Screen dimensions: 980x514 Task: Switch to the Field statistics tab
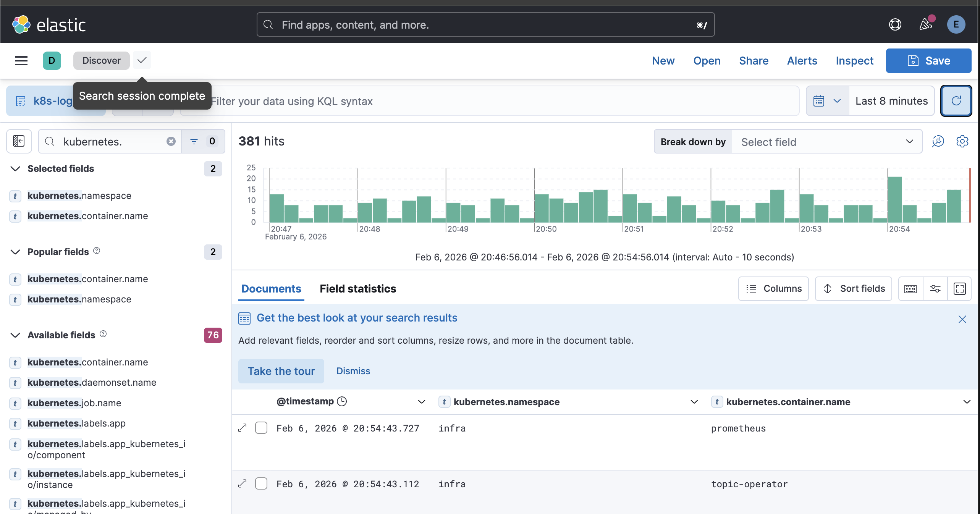(358, 289)
